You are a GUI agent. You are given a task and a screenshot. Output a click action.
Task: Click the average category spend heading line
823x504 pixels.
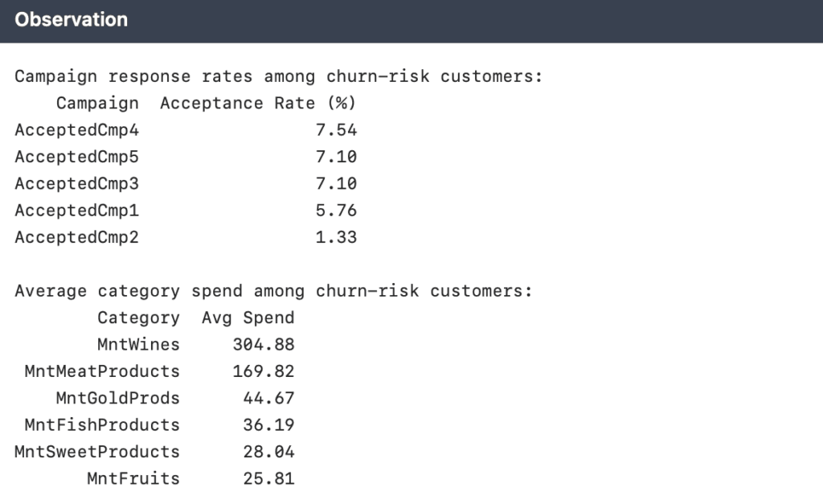coord(273,291)
